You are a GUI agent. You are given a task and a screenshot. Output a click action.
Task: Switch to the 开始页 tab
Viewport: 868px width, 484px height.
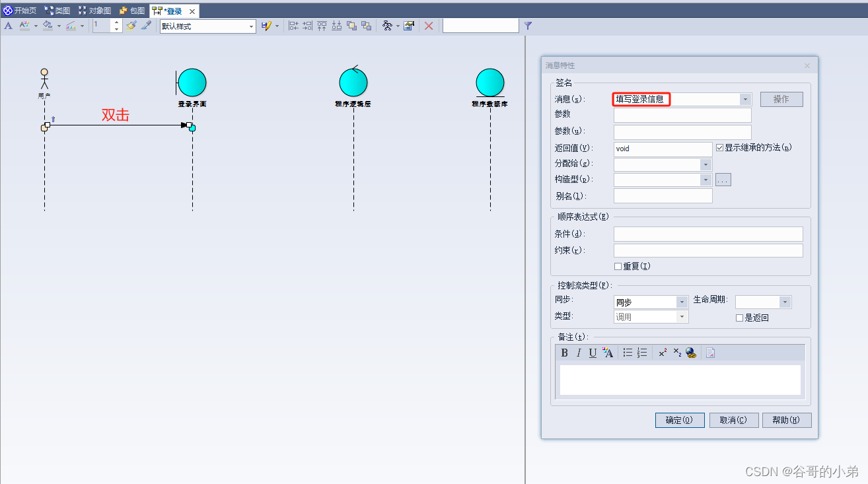point(20,11)
